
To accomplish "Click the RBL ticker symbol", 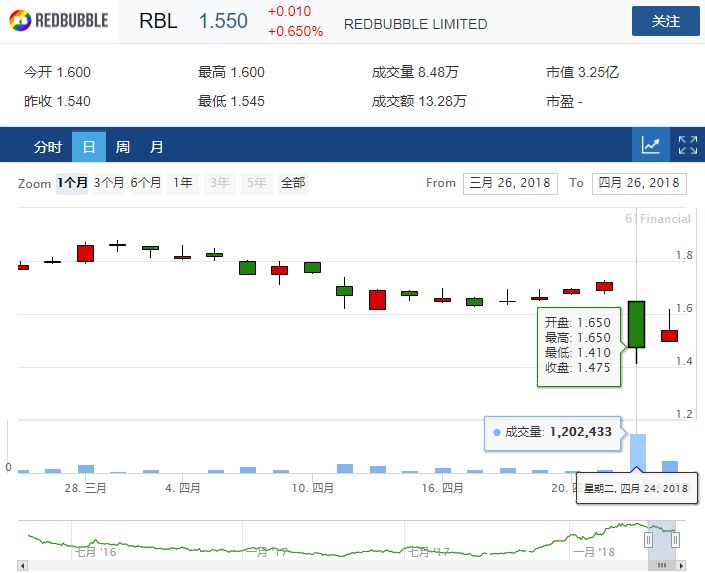I will [x=158, y=21].
